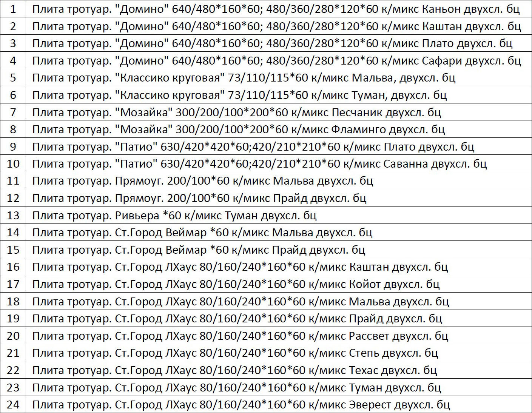Select the Патио Саванна entry
532x413 pixels.
pyautogui.click(x=259, y=164)
